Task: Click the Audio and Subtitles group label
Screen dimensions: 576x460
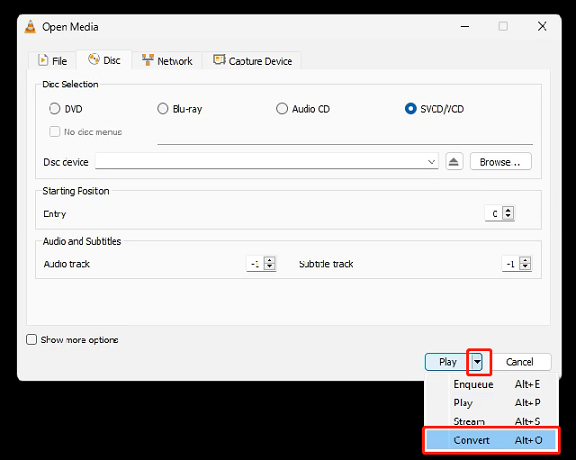Action: point(82,241)
